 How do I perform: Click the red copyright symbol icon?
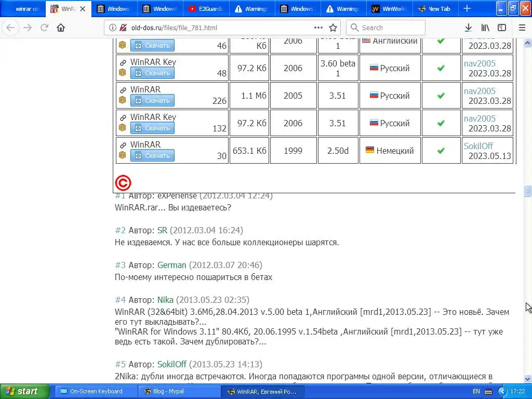click(123, 183)
